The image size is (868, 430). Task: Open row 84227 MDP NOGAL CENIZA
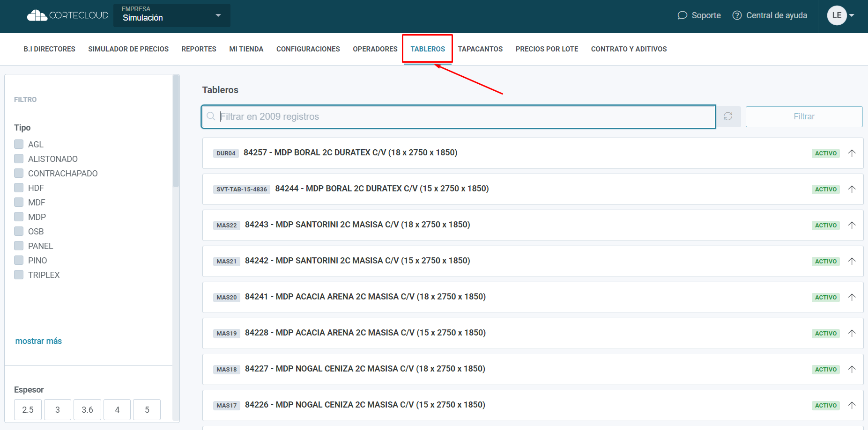[x=533, y=369]
